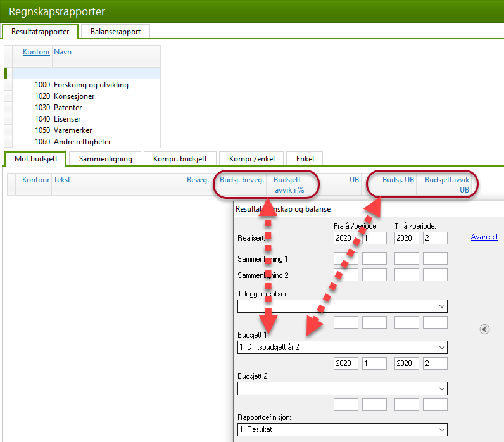Click Realisert to-period field showing 2
The image size is (504, 442).
coord(435,238)
